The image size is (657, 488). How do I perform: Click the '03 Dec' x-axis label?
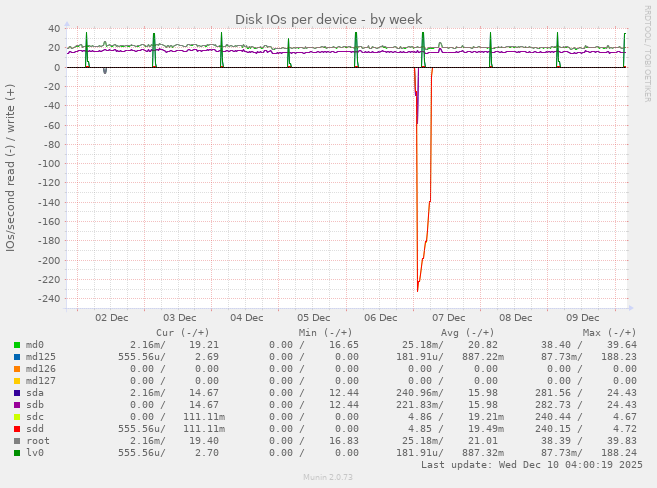(x=179, y=318)
